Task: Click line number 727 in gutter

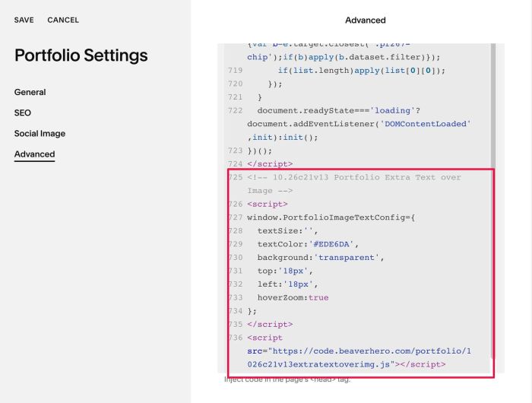Action: coord(236,217)
